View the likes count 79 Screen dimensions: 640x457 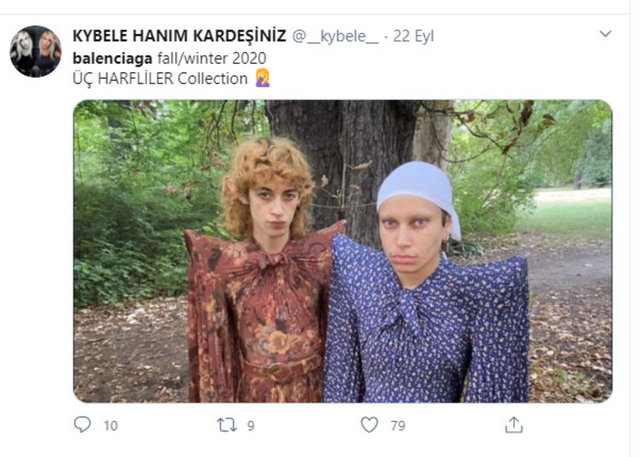[x=398, y=426]
